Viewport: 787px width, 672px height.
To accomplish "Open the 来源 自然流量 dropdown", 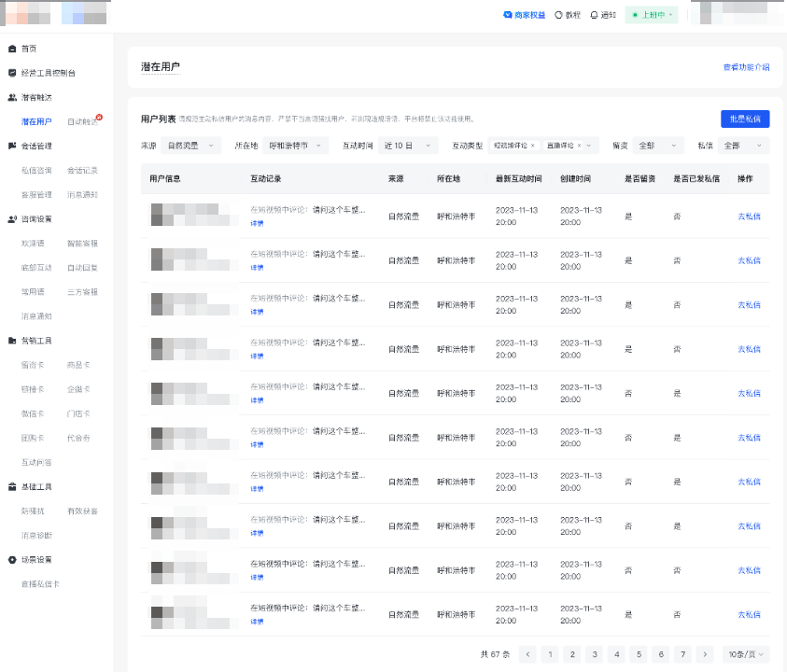I will 191,146.
